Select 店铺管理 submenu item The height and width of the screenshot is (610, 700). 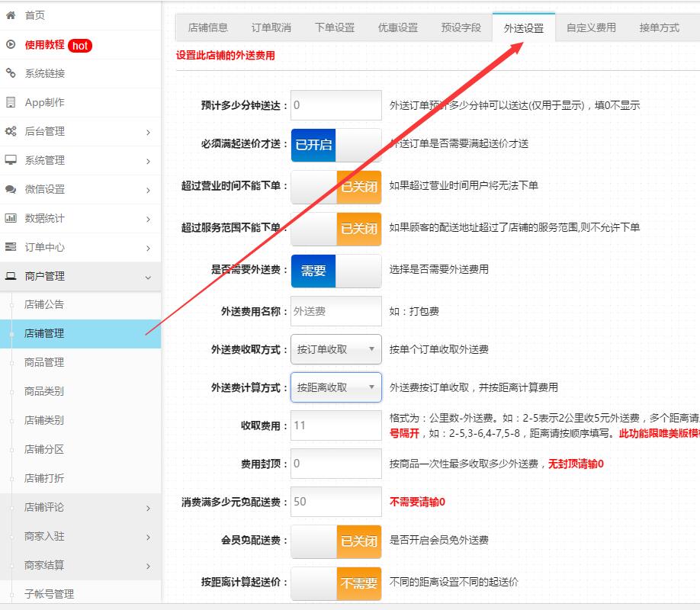[x=80, y=333]
